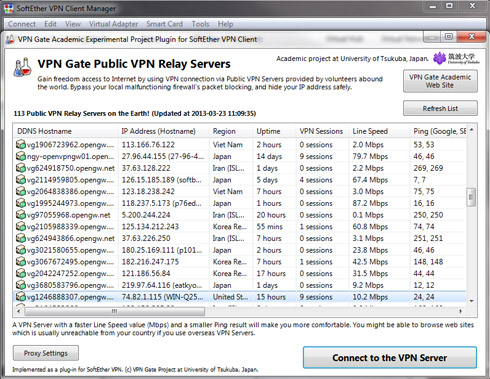Open Proxy Settings
Viewport: 490px width, 379px height.
coord(46,353)
